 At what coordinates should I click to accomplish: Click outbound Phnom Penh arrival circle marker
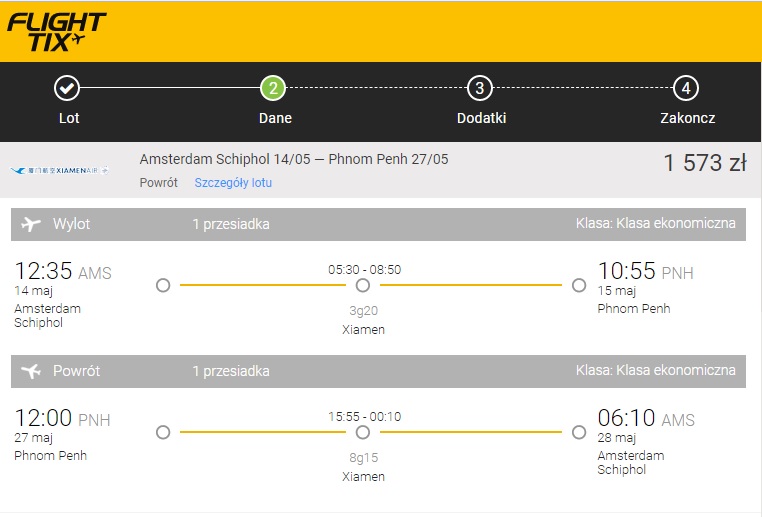(x=579, y=285)
